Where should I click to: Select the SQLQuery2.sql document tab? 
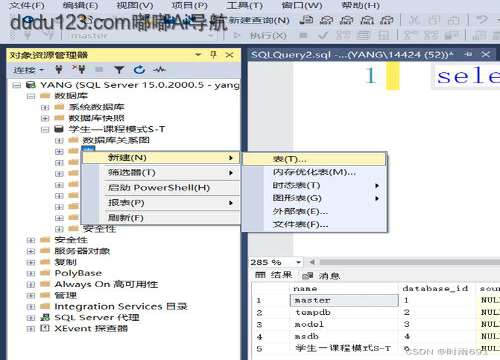click(352, 54)
